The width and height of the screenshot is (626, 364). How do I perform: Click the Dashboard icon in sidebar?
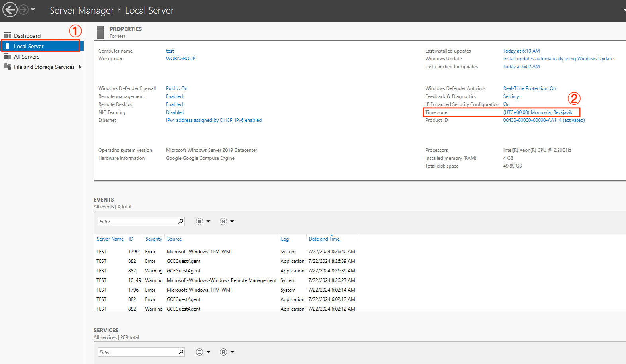pyautogui.click(x=8, y=35)
